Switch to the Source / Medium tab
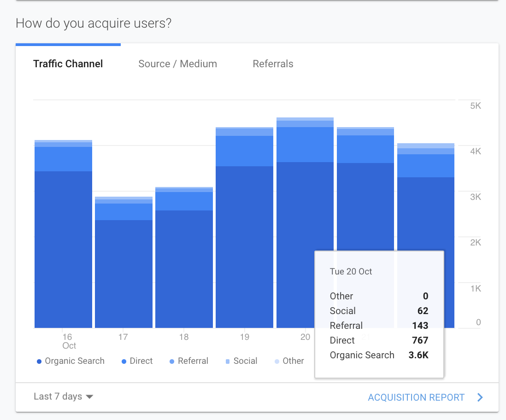This screenshot has height=420, width=506. tap(177, 64)
